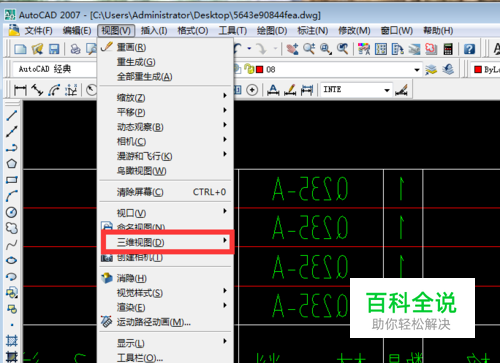Expand the 三维视图(D) submenu
Image resolution: width=500 pixels, height=363 pixels.
(166, 242)
